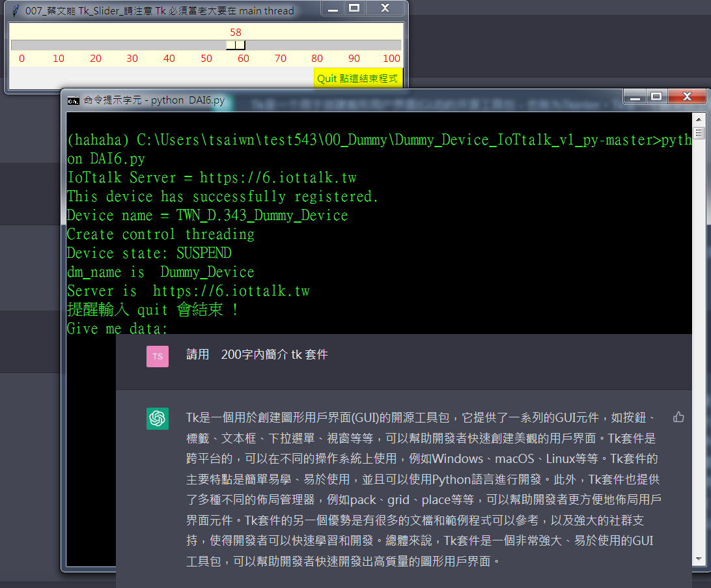Click the slider handle at value 58
The image size is (711, 588).
pyautogui.click(x=236, y=45)
